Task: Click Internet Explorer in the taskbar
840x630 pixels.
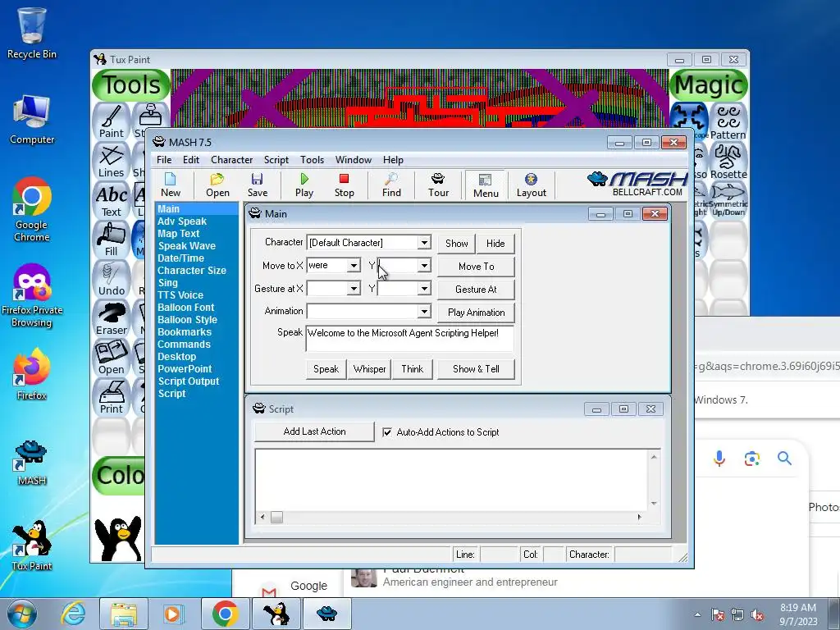Action: tap(72, 614)
